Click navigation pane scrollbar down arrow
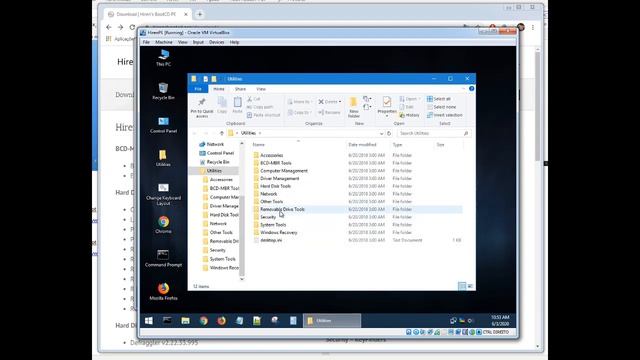 tap(242, 279)
